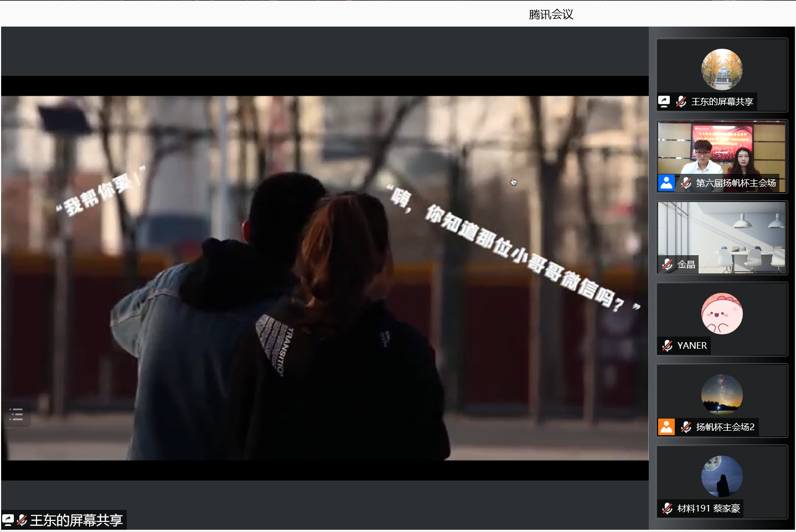The image size is (796, 532).
Task: Open YANER's pink avatar thumbnail
Action: (722, 313)
